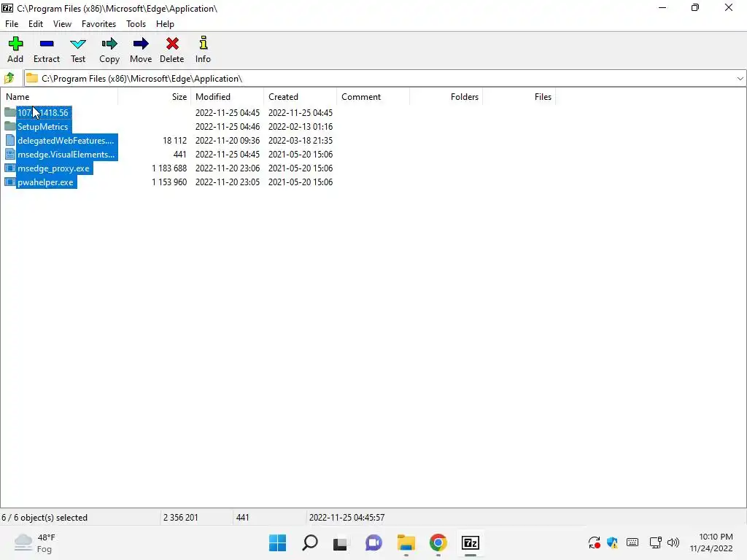Select the SetupMetrics folder name
This screenshot has width=747, height=560.
point(43,127)
